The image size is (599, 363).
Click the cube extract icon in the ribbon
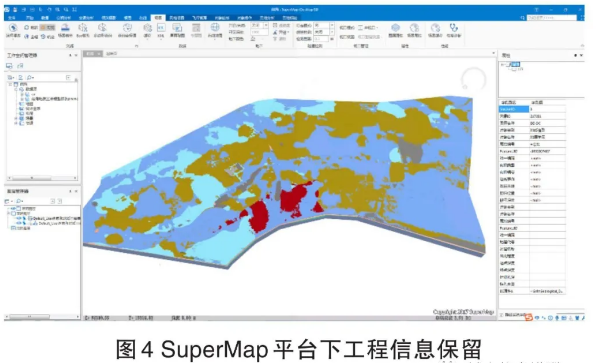(x=147, y=28)
